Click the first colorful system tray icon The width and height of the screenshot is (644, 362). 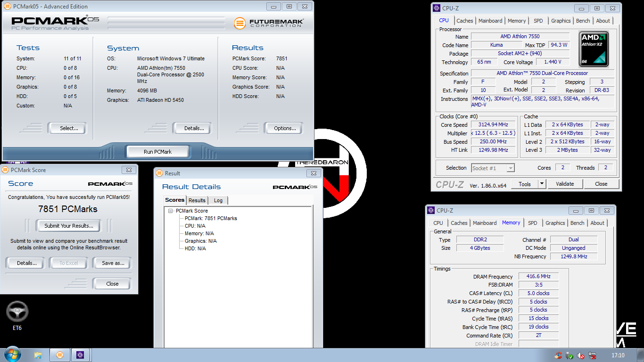click(559, 355)
